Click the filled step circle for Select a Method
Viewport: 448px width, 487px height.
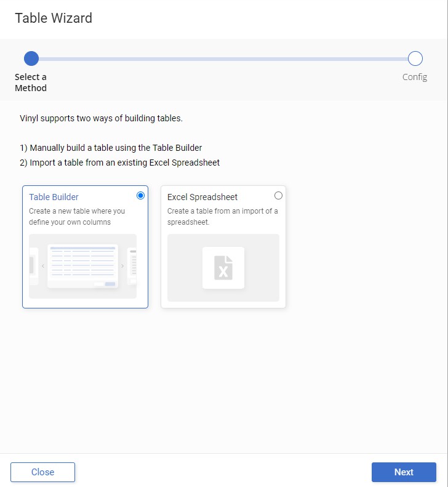click(x=31, y=58)
